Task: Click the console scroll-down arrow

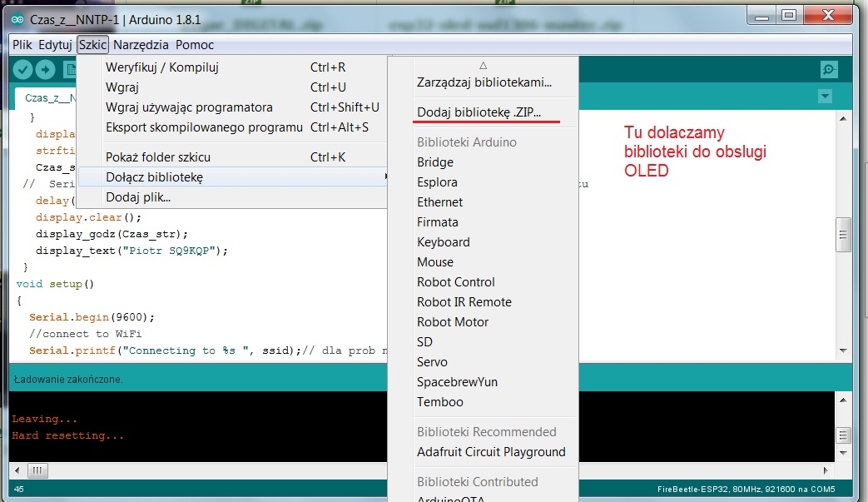Action: click(x=843, y=453)
